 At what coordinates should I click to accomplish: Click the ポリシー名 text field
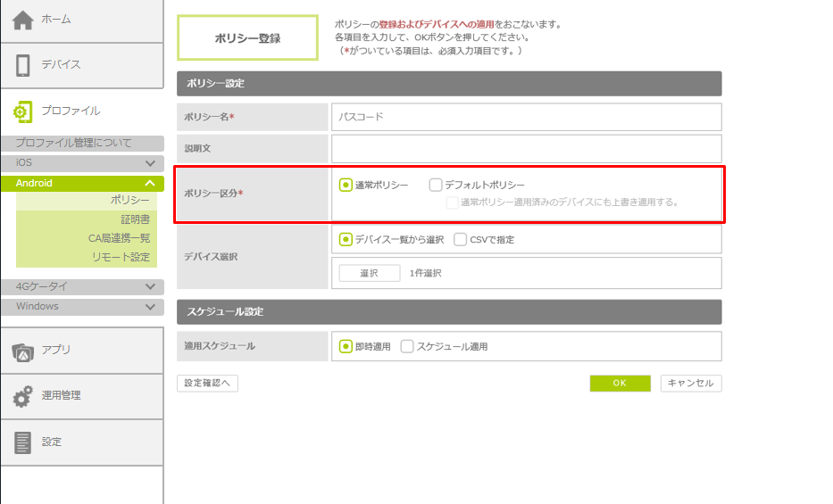[x=526, y=117]
